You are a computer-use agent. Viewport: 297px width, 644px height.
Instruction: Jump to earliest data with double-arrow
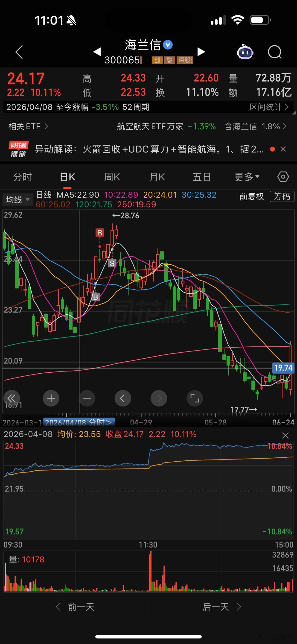coord(12,398)
